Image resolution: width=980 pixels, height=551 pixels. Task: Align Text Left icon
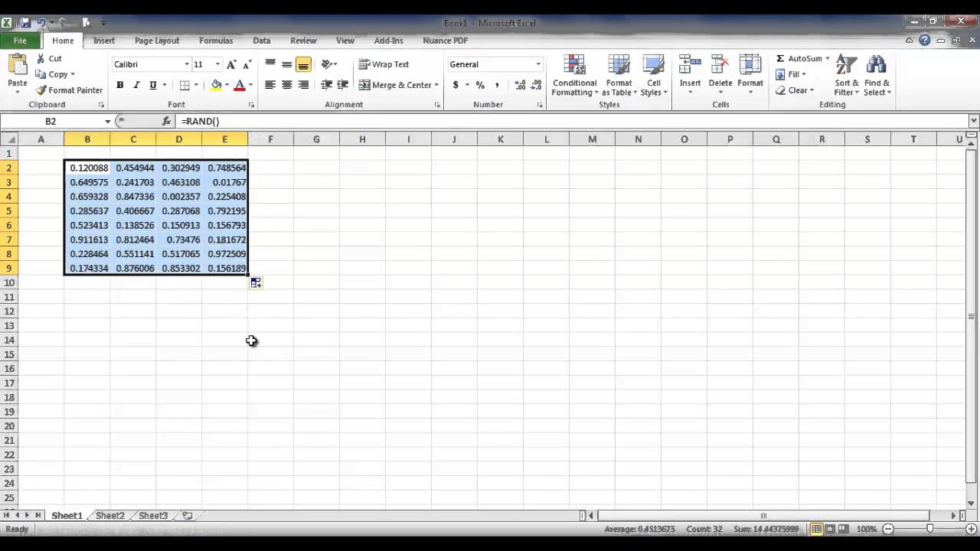coord(270,85)
